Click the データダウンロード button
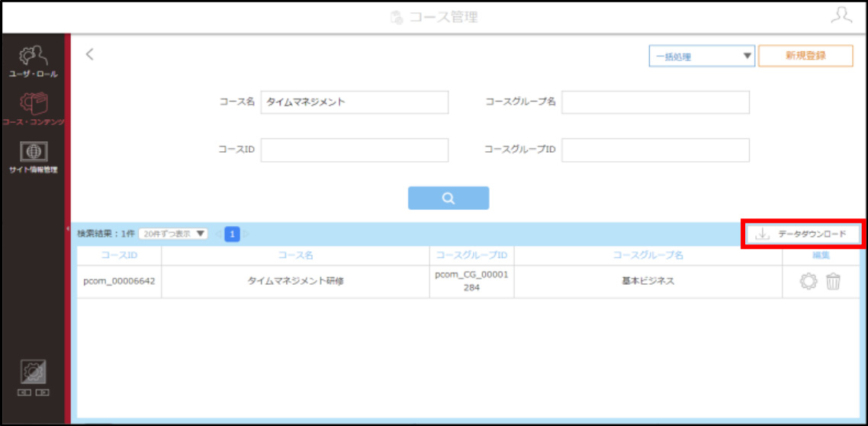868x426 pixels. pos(801,234)
